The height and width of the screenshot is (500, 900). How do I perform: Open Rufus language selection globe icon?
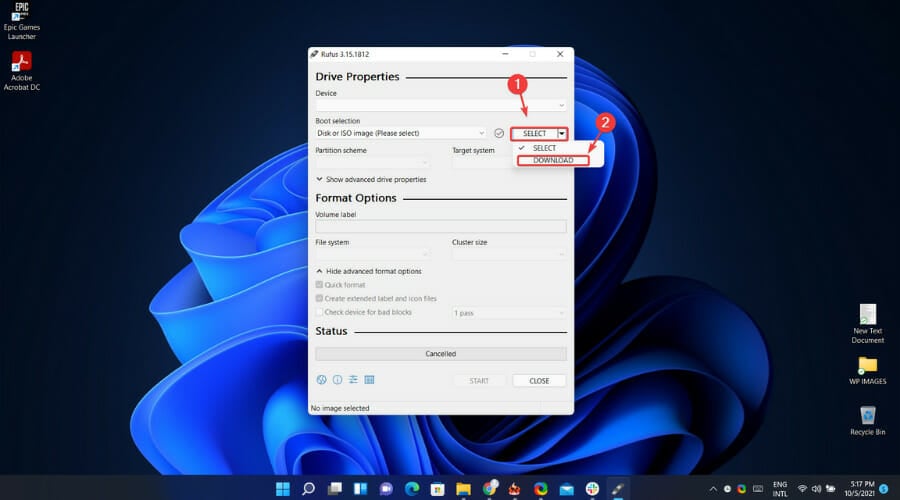click(321, 379)
